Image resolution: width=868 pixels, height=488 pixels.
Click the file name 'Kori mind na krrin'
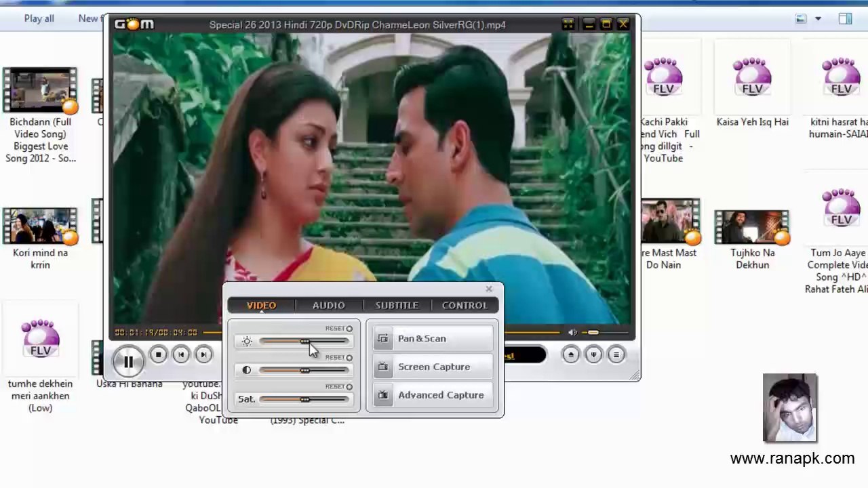pyautogui.click(x=40, y=259)
